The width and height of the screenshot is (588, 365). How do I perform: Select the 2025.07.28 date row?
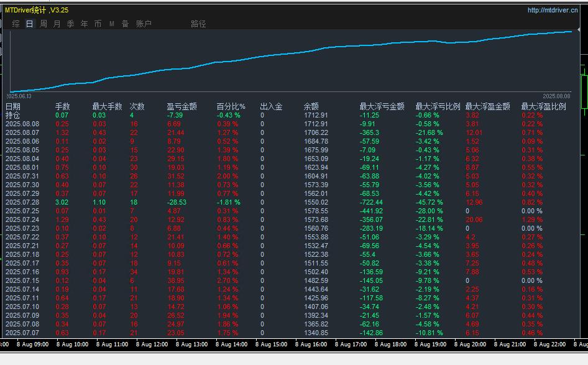pos(22,202)
